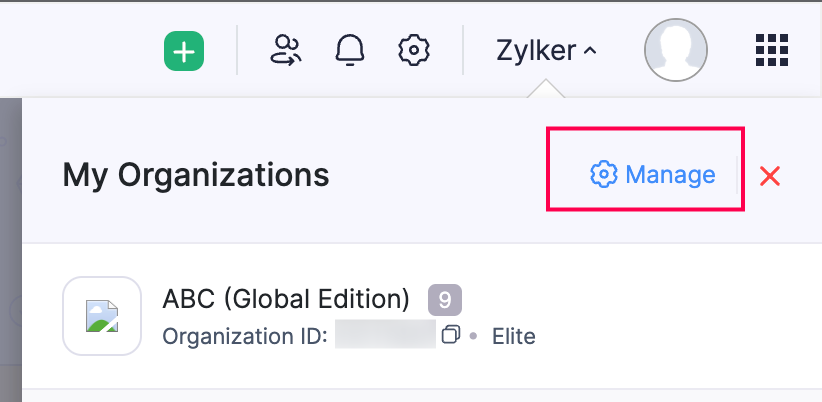Open the notifications bell
The image size is (822, 402).
point(350,50)
